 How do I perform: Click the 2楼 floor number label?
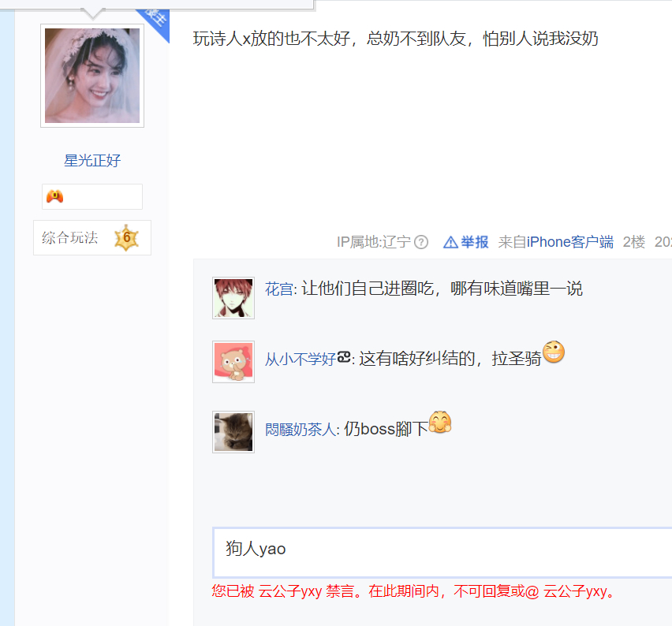click(633, 242)
